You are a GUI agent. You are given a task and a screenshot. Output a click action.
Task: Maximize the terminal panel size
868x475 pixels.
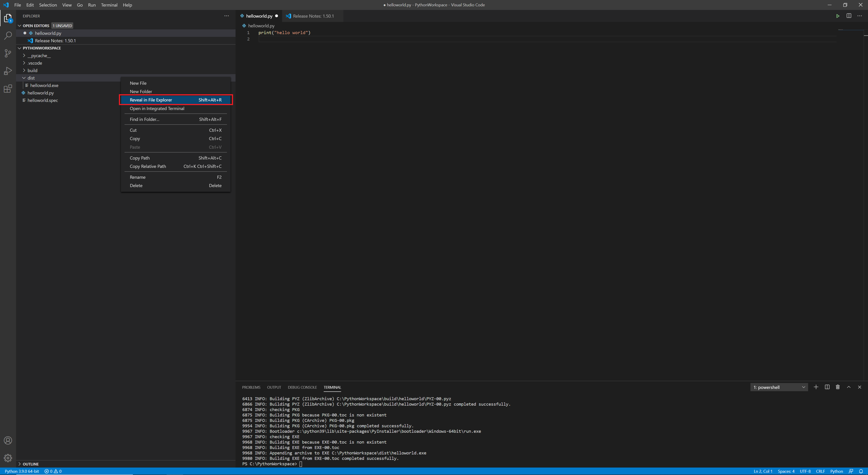tap(849, 387)
